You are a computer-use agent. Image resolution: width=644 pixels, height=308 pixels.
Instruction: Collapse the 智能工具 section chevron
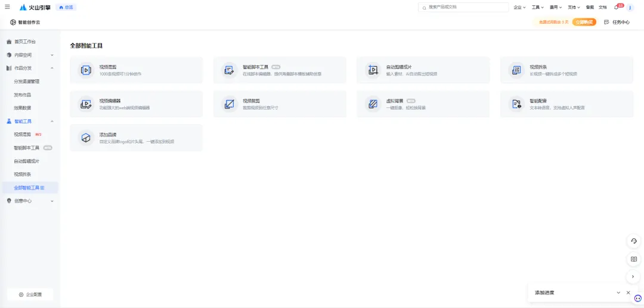(52, 122)
